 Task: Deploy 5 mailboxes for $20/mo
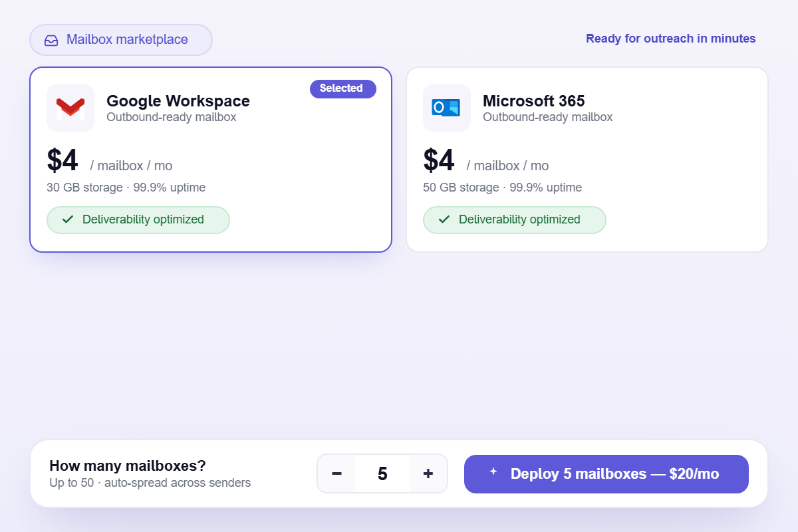click(606, 474)
